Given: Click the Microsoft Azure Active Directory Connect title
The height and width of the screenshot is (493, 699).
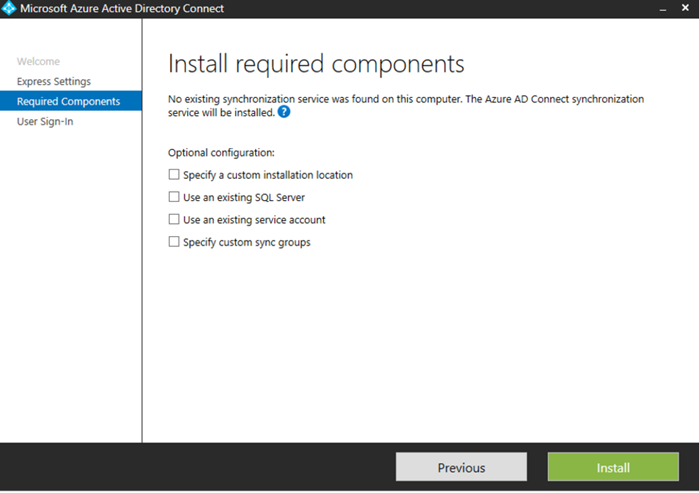Looking at the screenshot, I should pos(122,9).
